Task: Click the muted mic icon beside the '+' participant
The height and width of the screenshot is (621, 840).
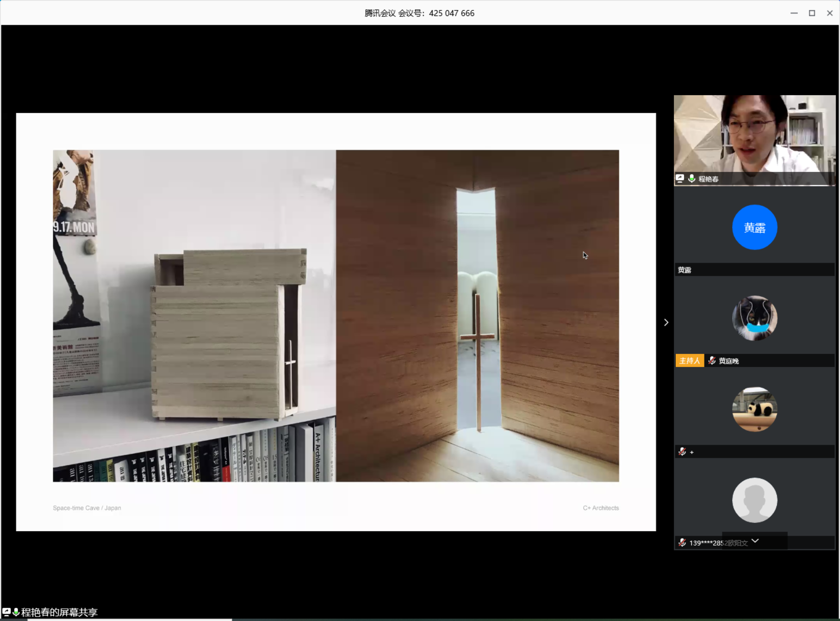Action: [682, 452]
